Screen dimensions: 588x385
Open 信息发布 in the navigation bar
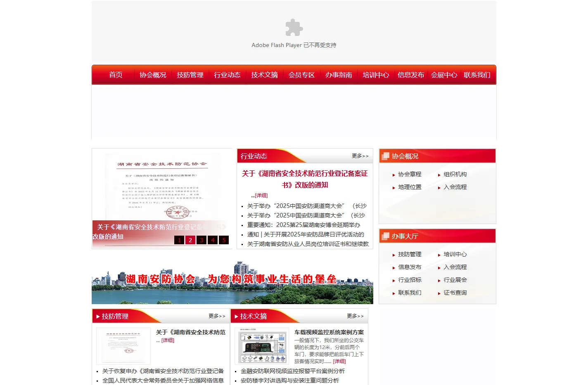tap(411, 75)
